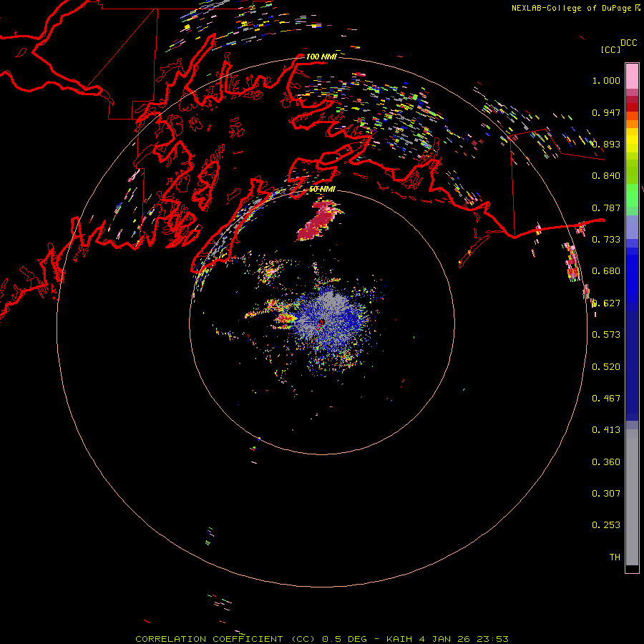Click the light pink swatch at the top of the color bar
644x644 pixels.
point(632,76)
